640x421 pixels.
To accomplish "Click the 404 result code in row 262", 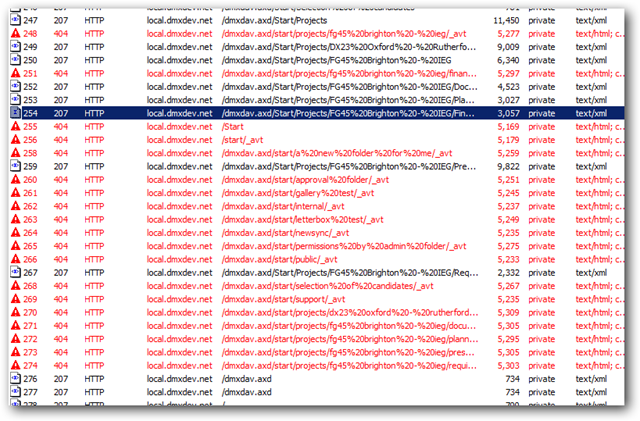I will tap(61, 206).
